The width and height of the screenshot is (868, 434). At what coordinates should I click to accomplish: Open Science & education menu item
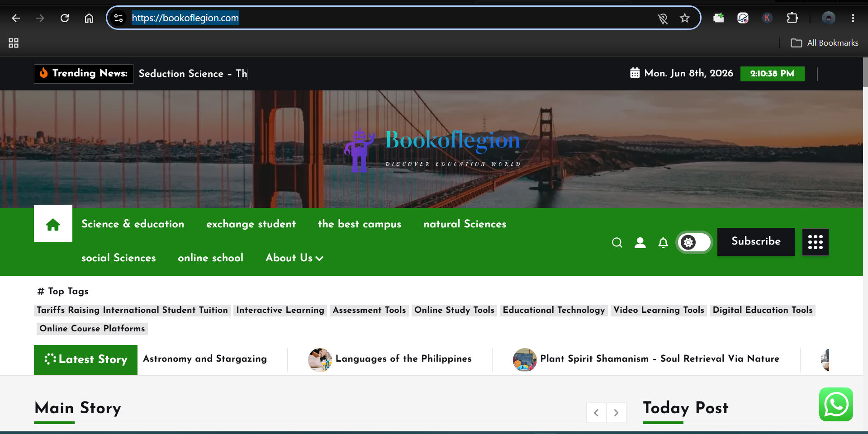coord(133,224)
